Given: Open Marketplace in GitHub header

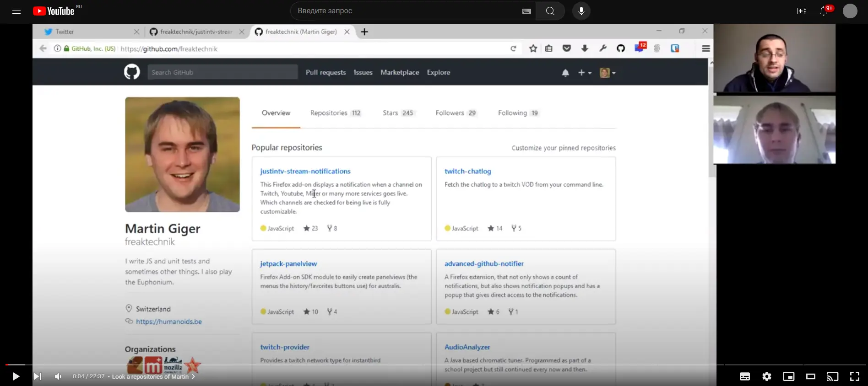Looking at the screenshot, I should click(x=400, y=72).
